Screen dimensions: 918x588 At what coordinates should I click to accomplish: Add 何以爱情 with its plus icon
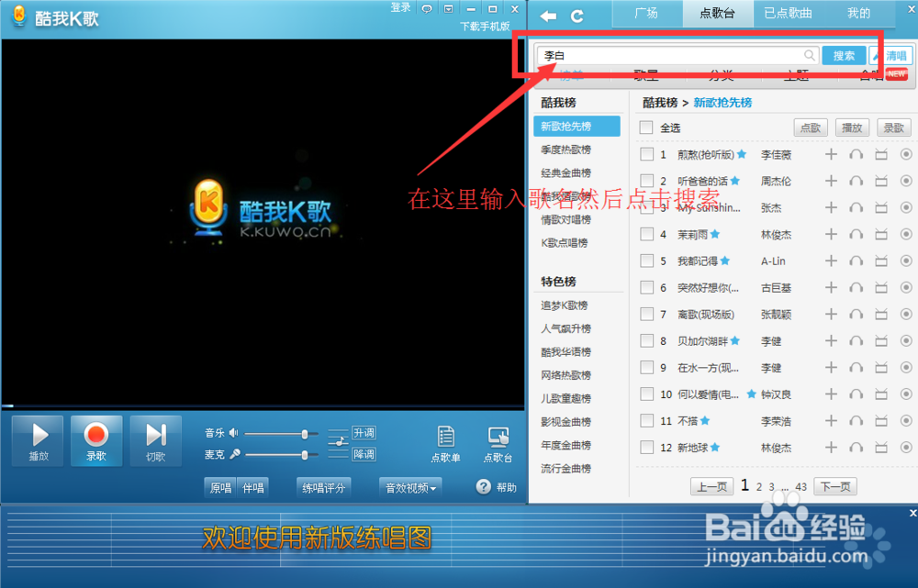click(831, 394)
